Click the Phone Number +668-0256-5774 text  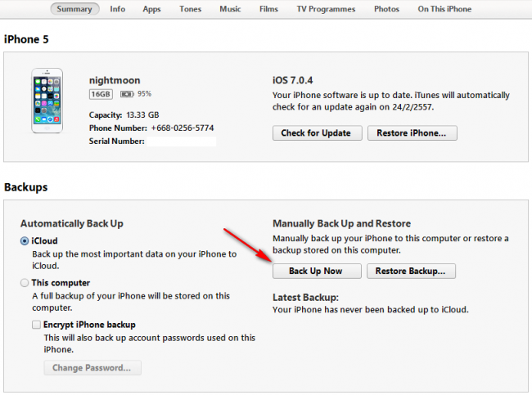(x=151, y=128)
